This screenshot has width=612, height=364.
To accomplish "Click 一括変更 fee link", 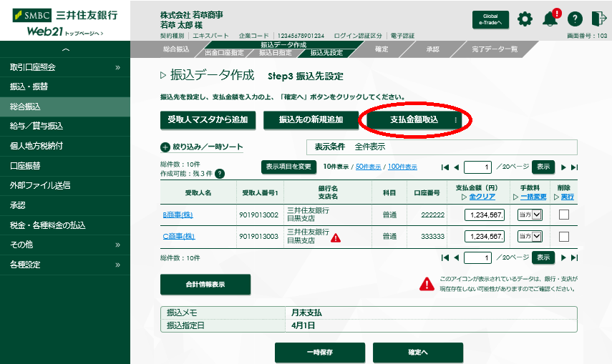I will click(533, 197).
